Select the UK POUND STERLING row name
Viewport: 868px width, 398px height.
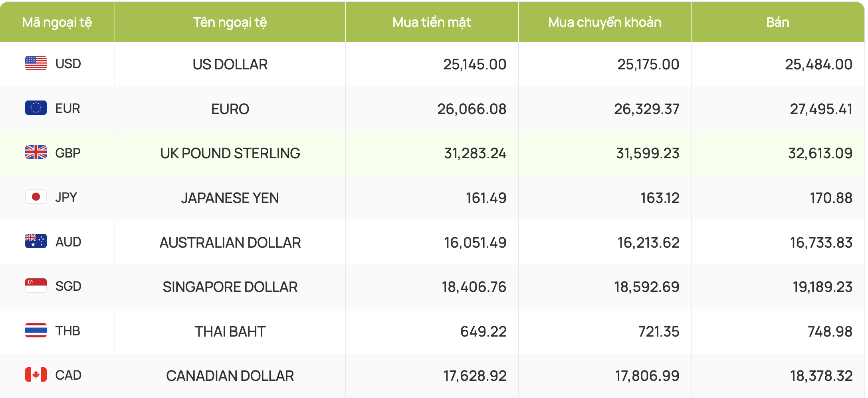(230, 153)
